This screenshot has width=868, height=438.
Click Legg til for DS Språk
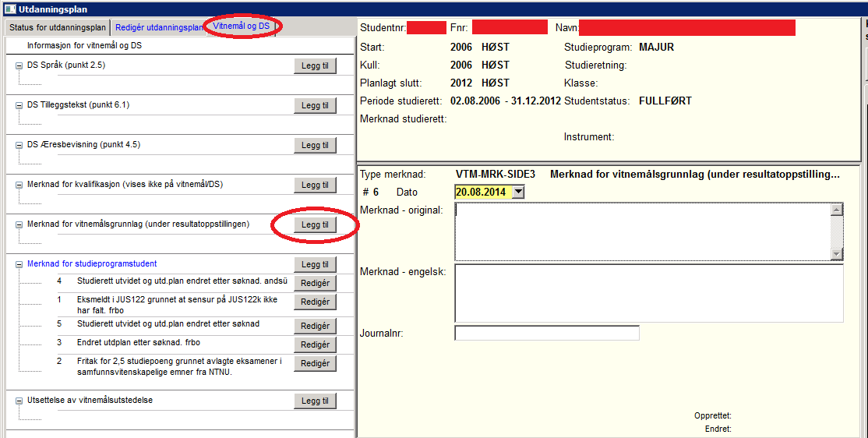[x=315, y=65]
